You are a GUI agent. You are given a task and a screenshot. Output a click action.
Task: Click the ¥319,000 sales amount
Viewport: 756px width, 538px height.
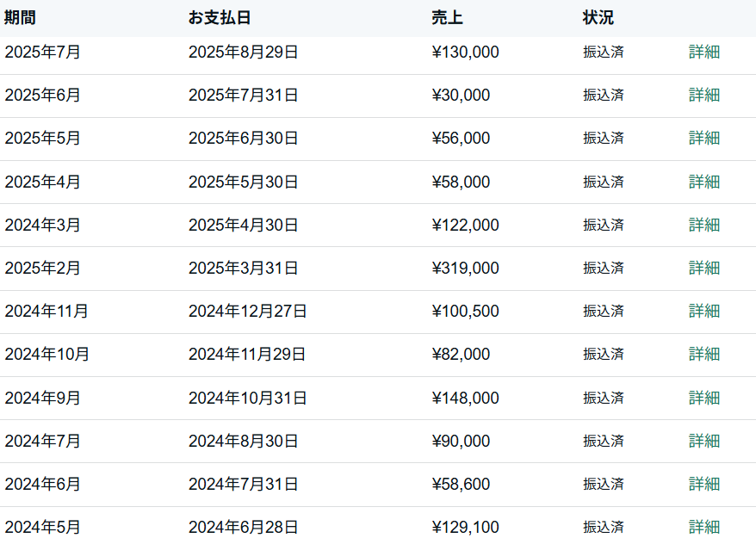(x=465, y=268)
